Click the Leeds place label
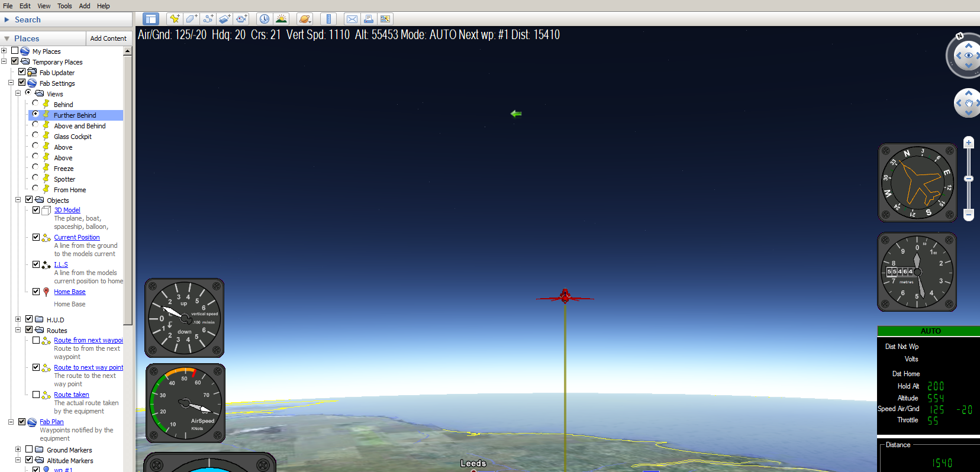Image resolution: width=980 pixels, height=472 pixels. tap(473, 463)
